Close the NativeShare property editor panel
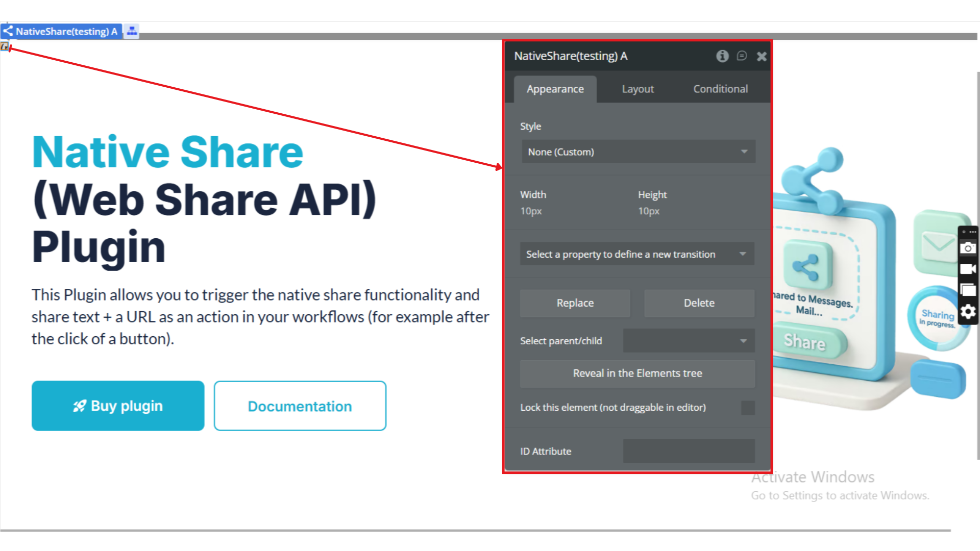 [x=762, y=57]
